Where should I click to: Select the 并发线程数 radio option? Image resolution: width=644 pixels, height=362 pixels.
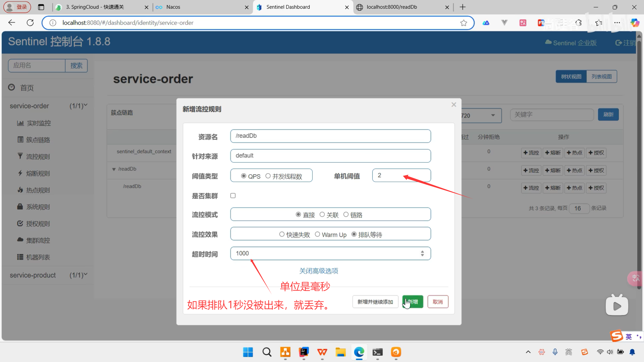[x=268, y=176]
